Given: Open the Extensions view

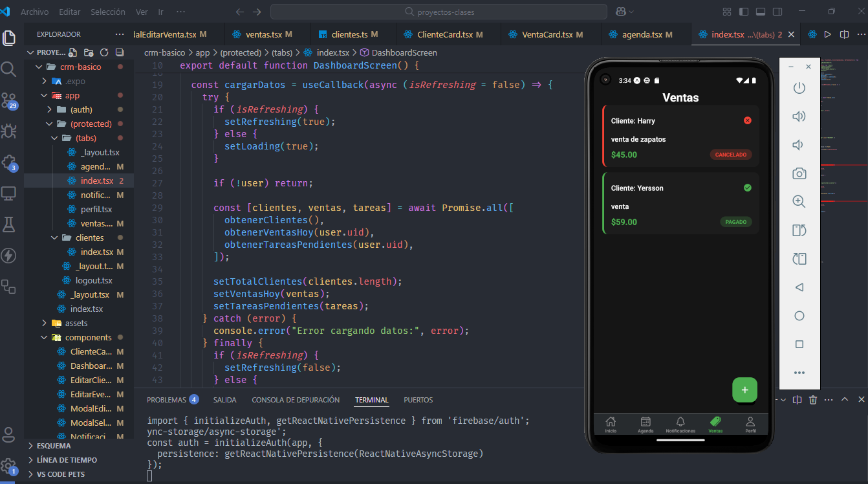Looking at the screenshot, I should 9,162.
